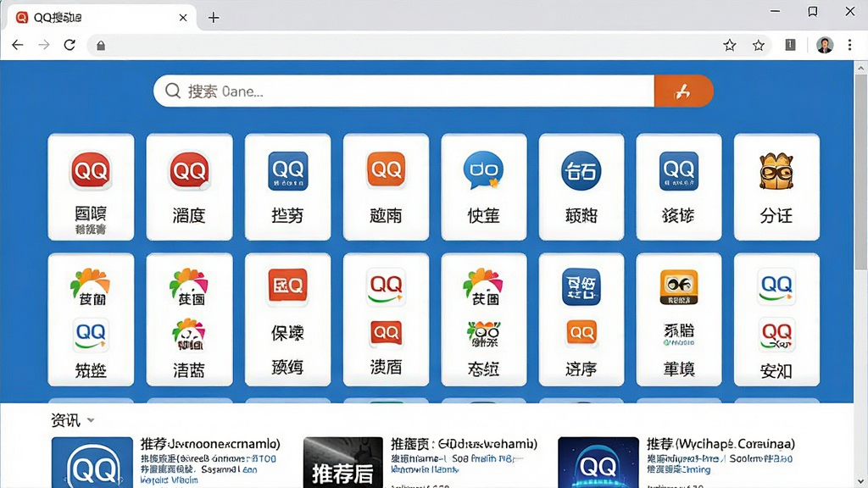Click the 保 label under the 国Q icon
The height and width of the screenshot is (488, 868).
coord(288,333)
